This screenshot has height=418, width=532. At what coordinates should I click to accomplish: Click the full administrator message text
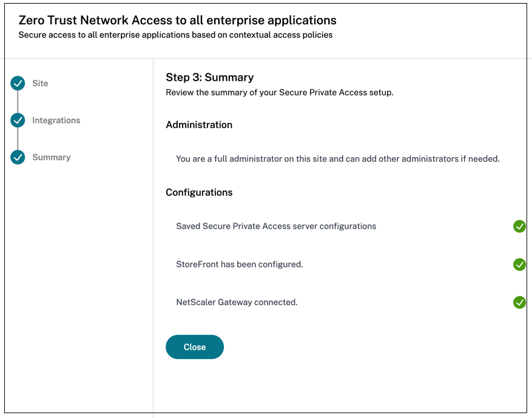tap(337, 159)
